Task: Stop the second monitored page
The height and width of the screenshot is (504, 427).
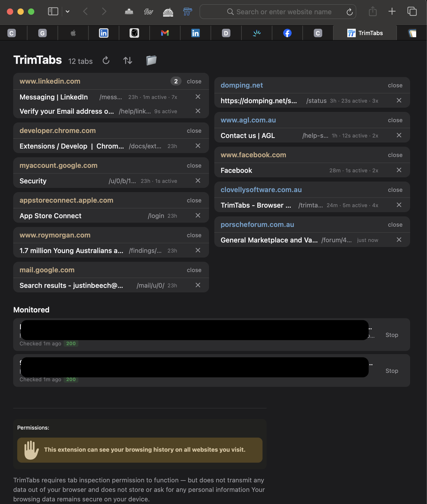Action: pos(392,371)
